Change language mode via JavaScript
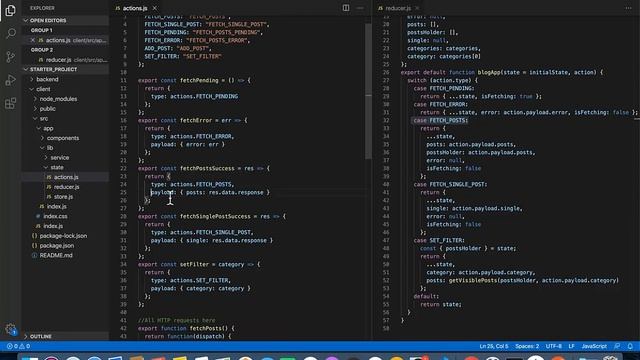Viewport: 640px width, 360px height. 594,346
